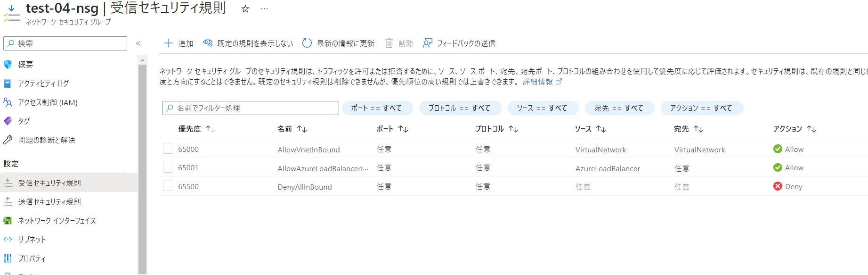Select the checkbox for rule 65500
Viewport: 868px width, 275px height.
click(168, 186)
